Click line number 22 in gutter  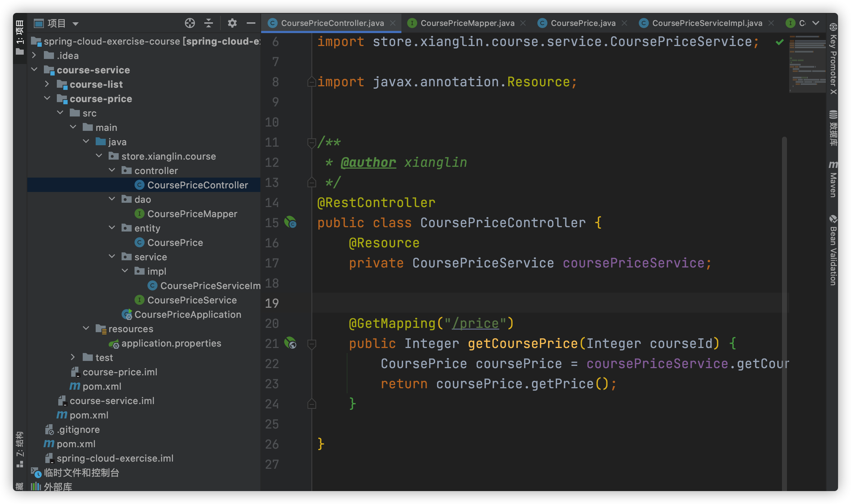[272, 364]
